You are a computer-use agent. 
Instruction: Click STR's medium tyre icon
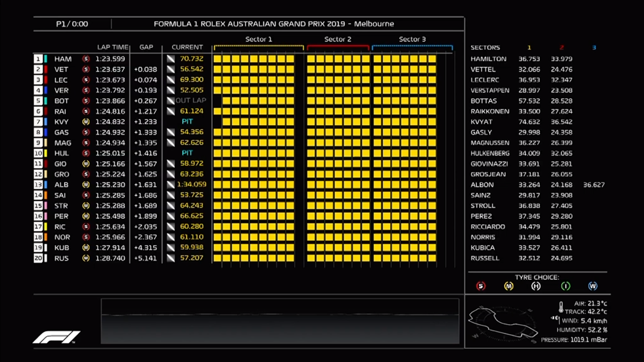(86, 206)
